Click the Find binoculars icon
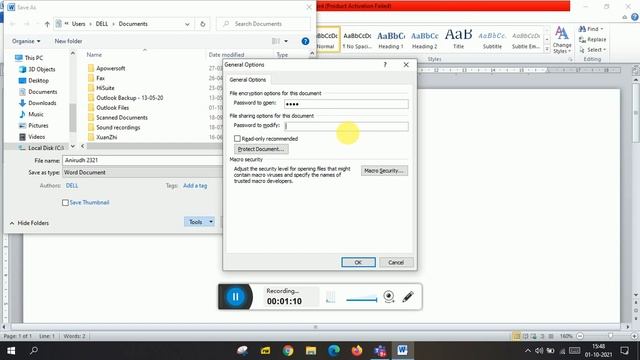The width and height of the screenshot is (640, 360). 582,29
